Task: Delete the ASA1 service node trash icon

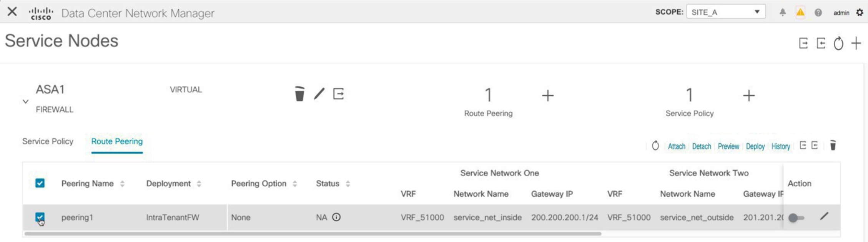Action: [299, 94]
